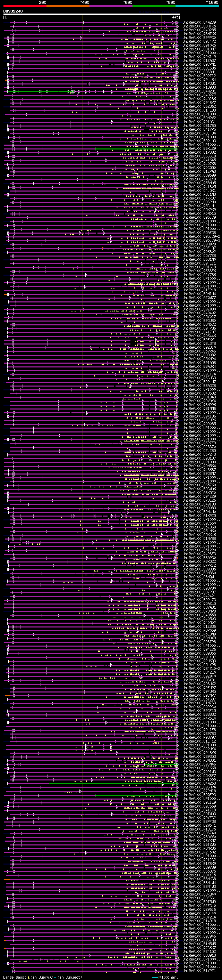Select label UniRef100_C4KK37
Screen dimensions: 222x980
(x=199, y=198)
